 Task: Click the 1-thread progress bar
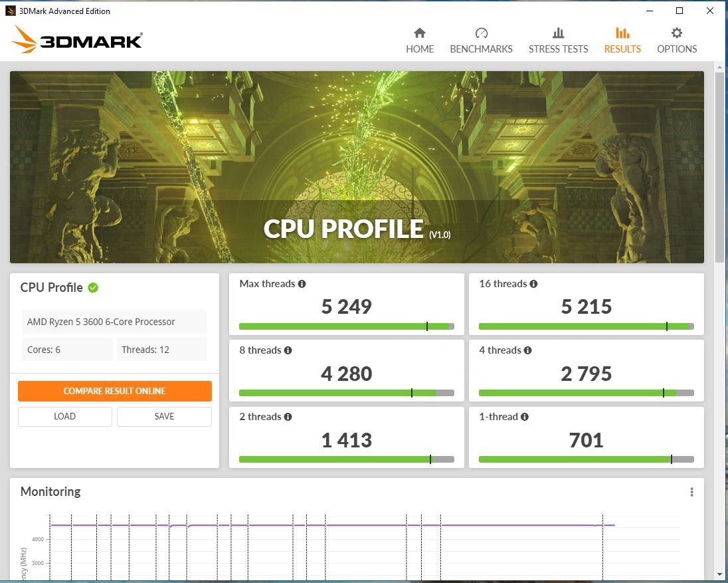[x=587, y=459]
